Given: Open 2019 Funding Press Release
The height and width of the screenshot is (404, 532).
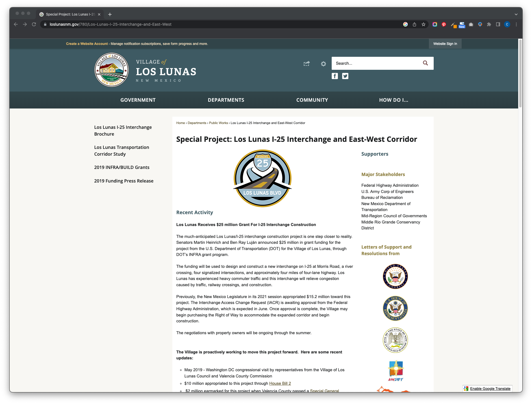Looking at the screenshot, I should [124, 181].
